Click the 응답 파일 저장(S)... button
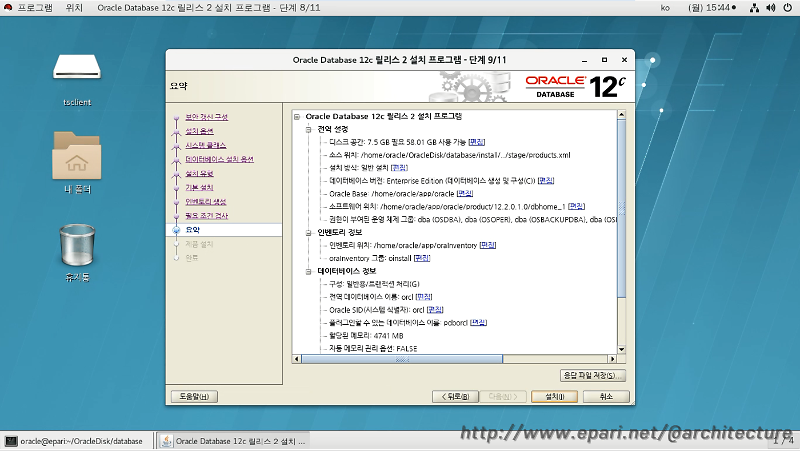 point(592,375)
